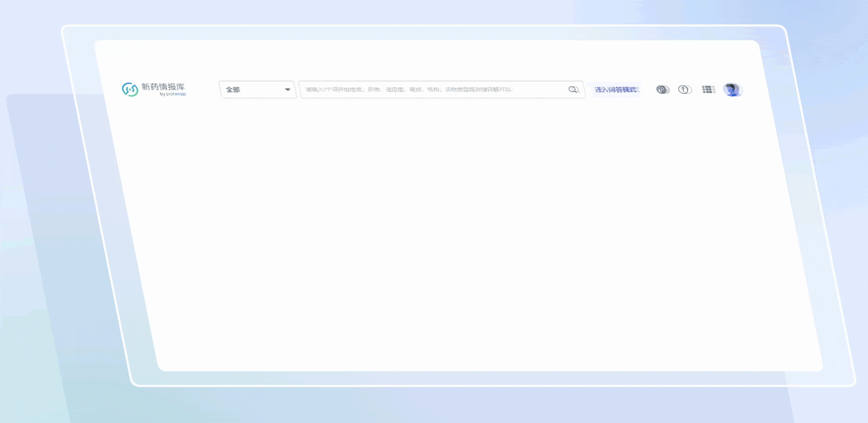Open the apps grid menu icon
This screenshot has height=423, width=868.
click(708, 89)
